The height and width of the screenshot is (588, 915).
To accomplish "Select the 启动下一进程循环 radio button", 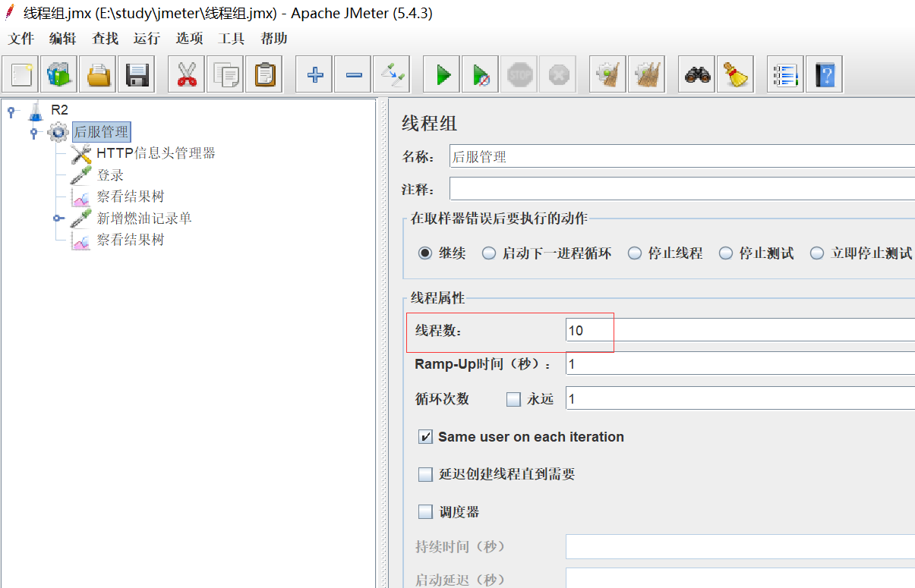I will (489, 253).
